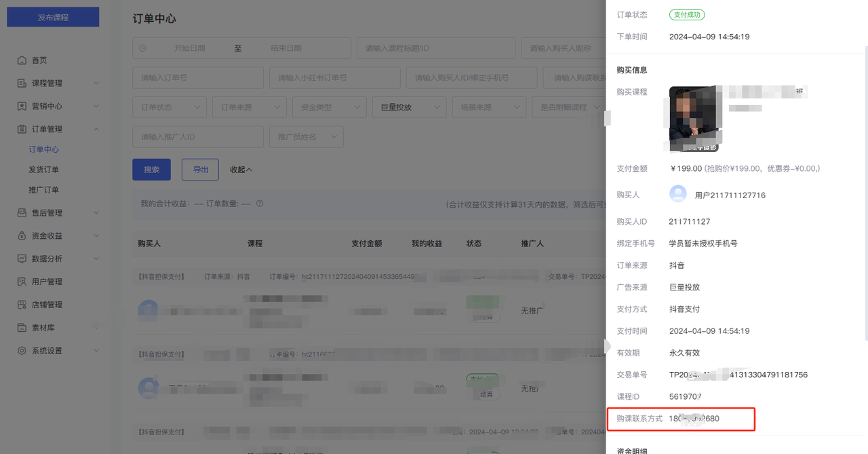Click the 课程管理 sidebar icon
Image resolution: width=868 pixels, height=454 pixels.
pos(22,83)
